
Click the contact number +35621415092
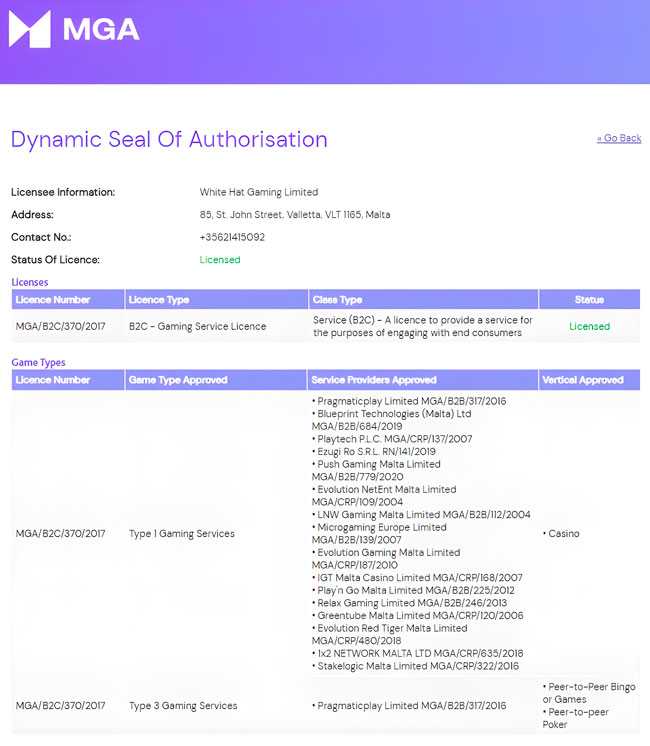232,237
